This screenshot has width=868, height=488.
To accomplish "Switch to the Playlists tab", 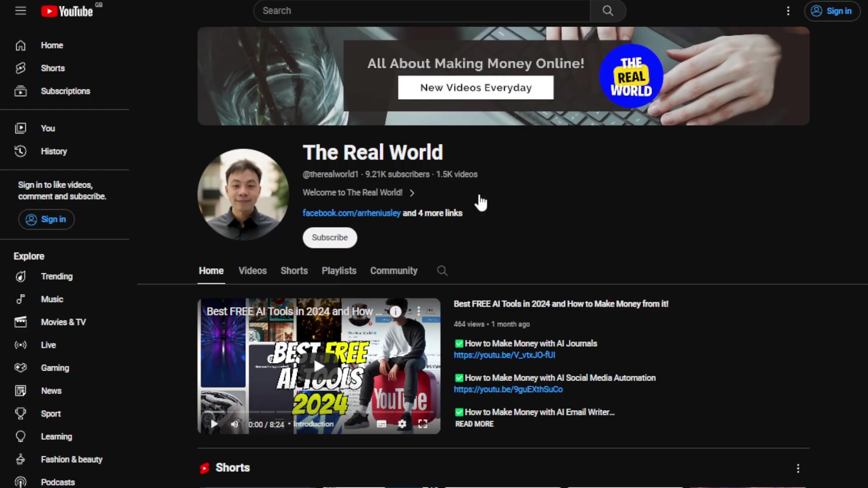I will click(x=339, y=271).
